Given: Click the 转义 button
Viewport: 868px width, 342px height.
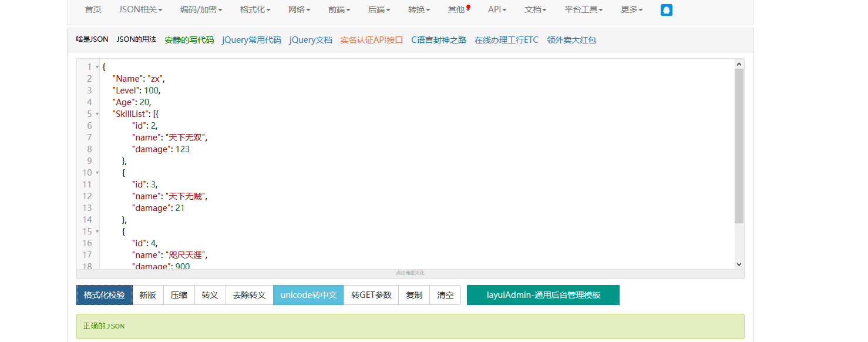Looking at the screenshot, I should click(x=210, y=295).
